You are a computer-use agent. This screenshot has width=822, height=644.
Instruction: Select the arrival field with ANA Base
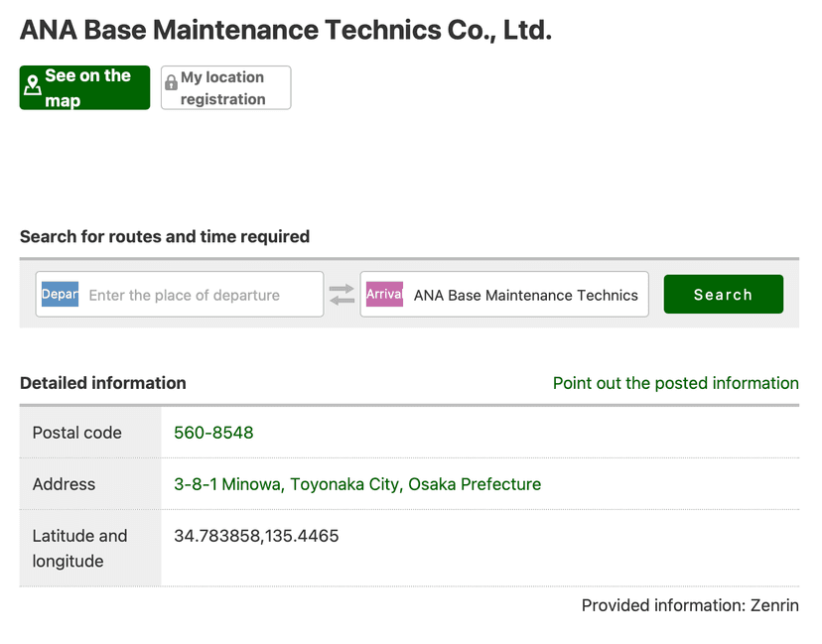524,295
